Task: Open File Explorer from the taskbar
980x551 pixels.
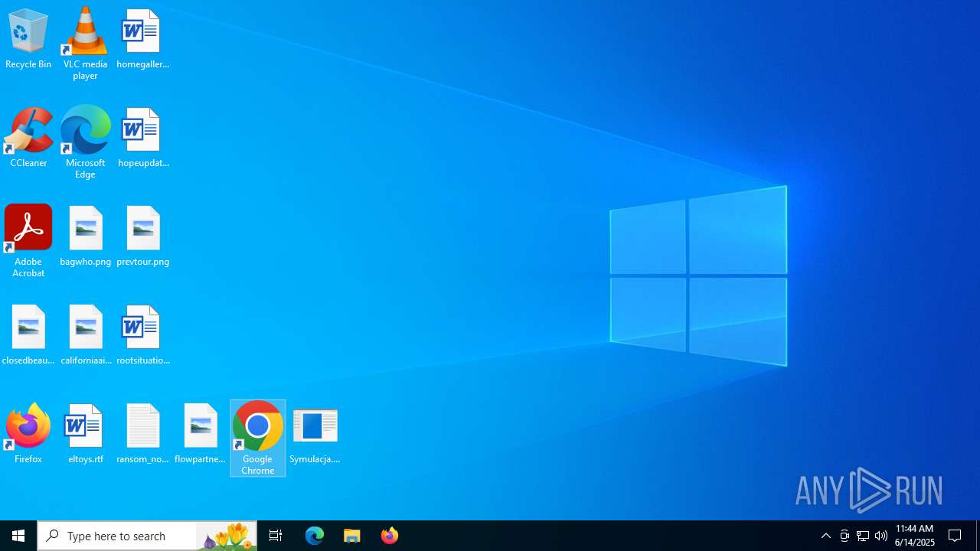Action: (352, 536)
